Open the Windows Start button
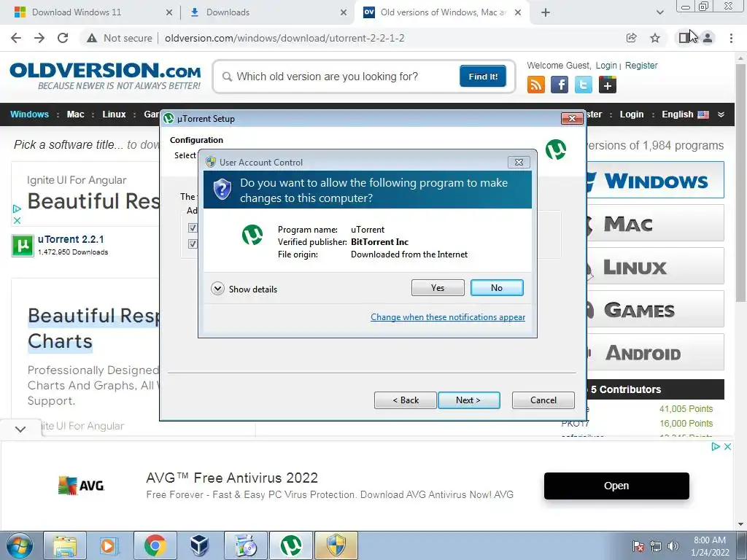The image size is (747, 560). click(x=19, y=545)
